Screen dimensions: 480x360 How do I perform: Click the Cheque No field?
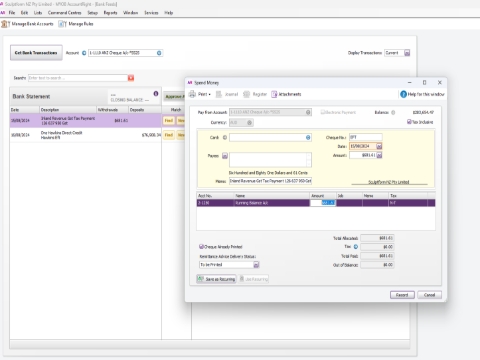365,137
